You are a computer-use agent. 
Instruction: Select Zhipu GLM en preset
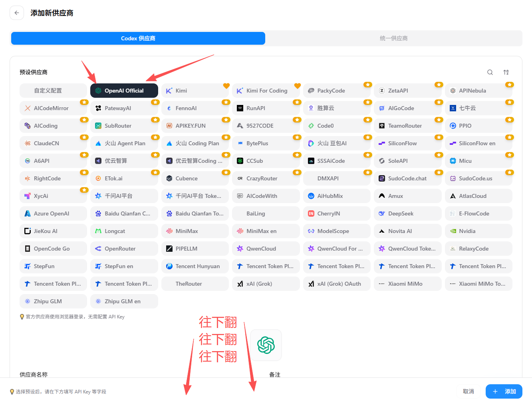124,301
